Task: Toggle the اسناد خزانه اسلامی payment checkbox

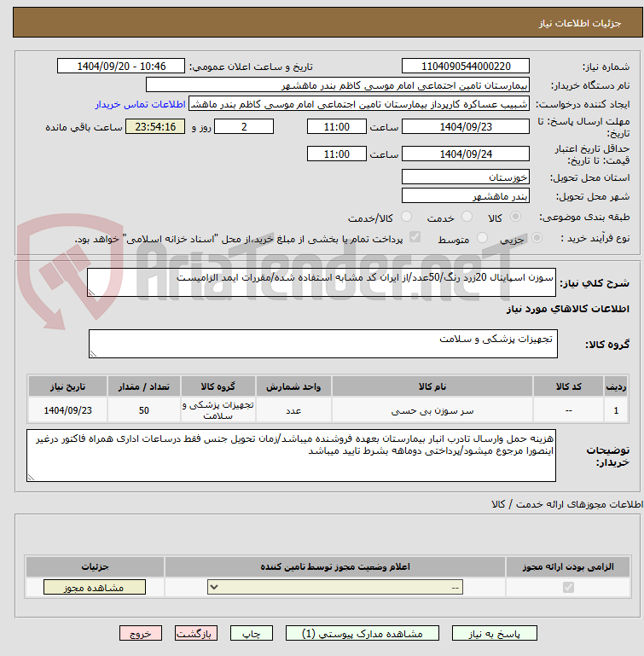Action: tap(415, 237)
